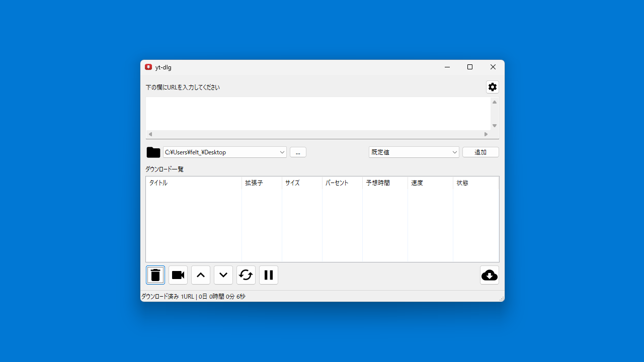Image resolution: width=644 pixels, height=362 pixels.
Task: Click the pause button
Action: (269, 275)
